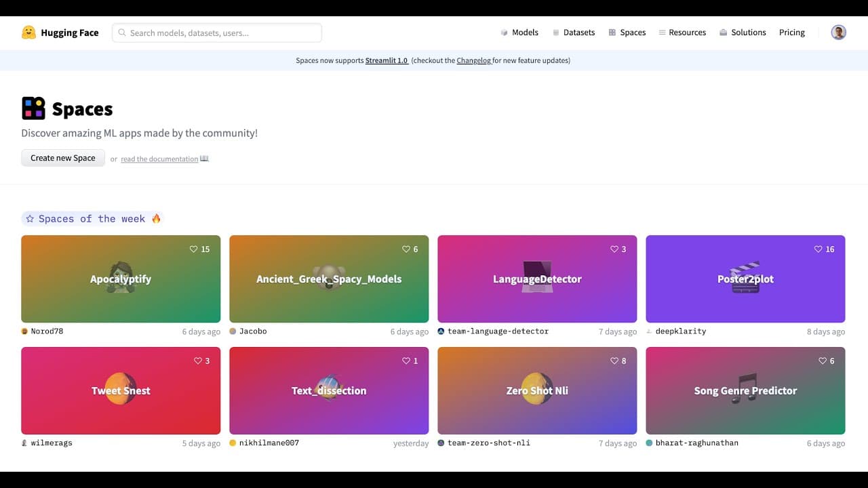Click Create new Space button
The image size is (868, 488).
tap(63, 158)
